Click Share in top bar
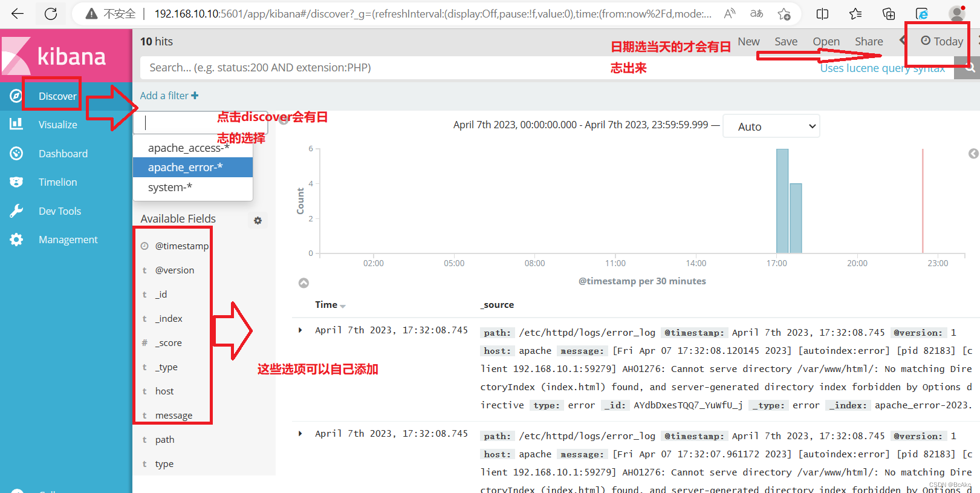Screen dimensions: 980x493 point(869,41)
